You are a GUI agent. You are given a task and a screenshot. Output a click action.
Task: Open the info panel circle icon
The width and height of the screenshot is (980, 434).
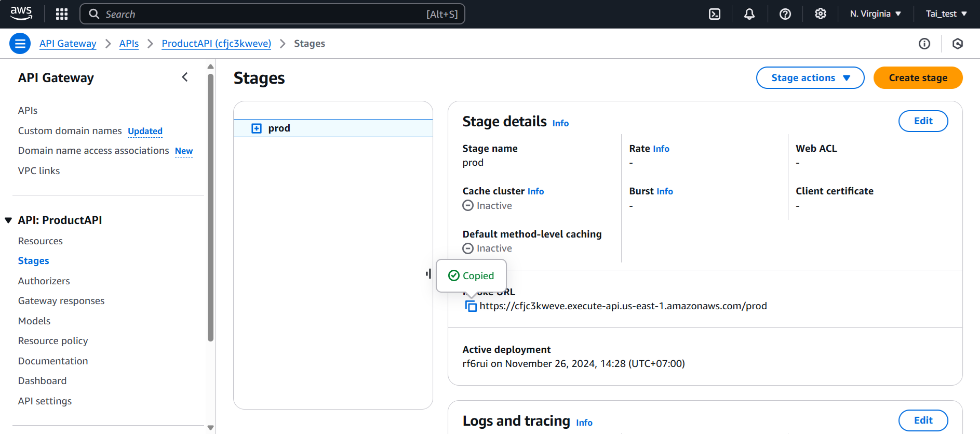click(924, 44)
